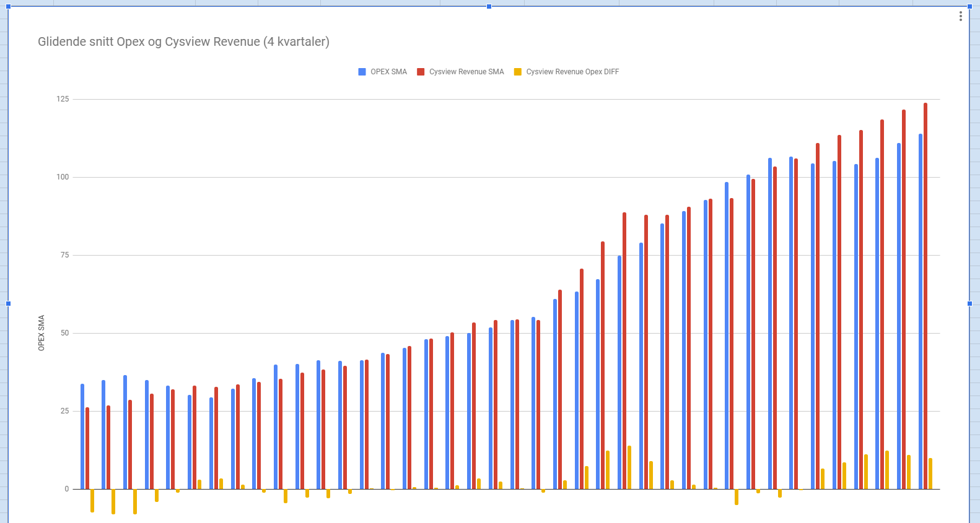Viewport: 980px width, 523px height.
Task: Select the last blue OPEX SMA bar
Action: [921, 311]
